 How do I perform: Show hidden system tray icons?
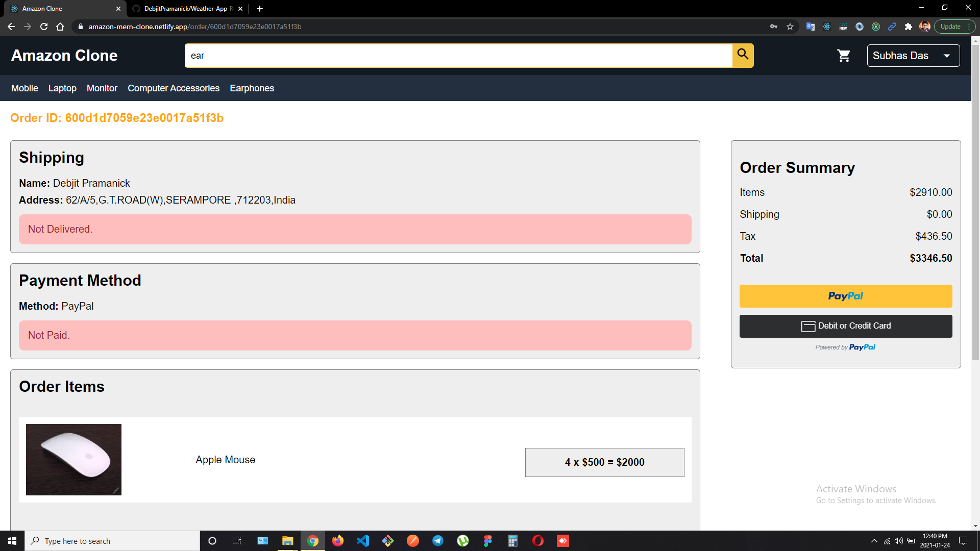874,541
